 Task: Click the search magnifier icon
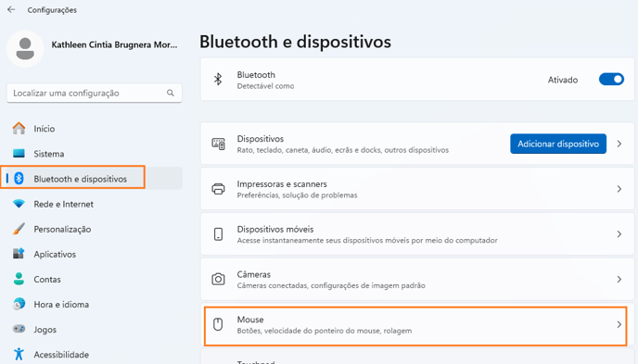[x=171, y=93]
